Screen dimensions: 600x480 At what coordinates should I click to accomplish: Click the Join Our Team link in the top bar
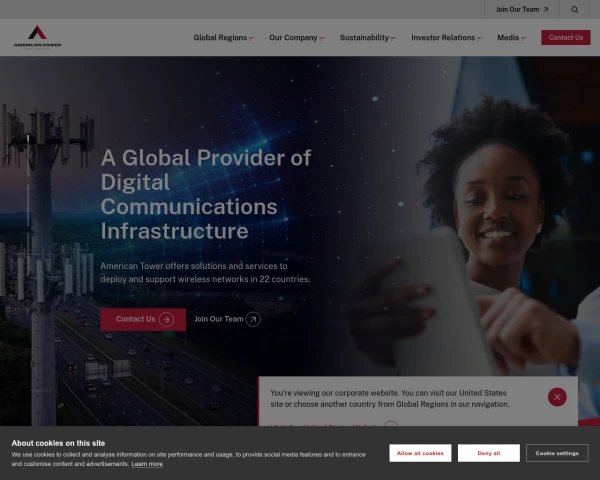(522, 10)
